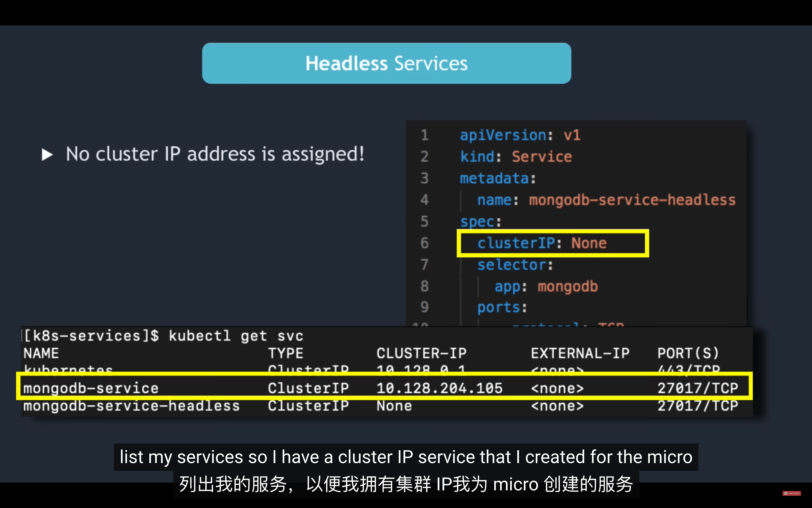812x508 pixels.
Task: Click line number 4 in the YAML gutter
Action: coord(425,200)
